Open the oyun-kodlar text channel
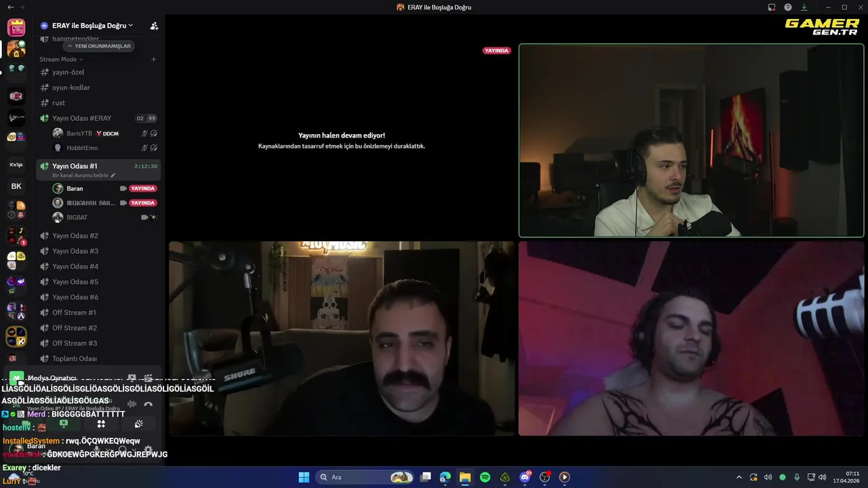 (x=98, y=87)
